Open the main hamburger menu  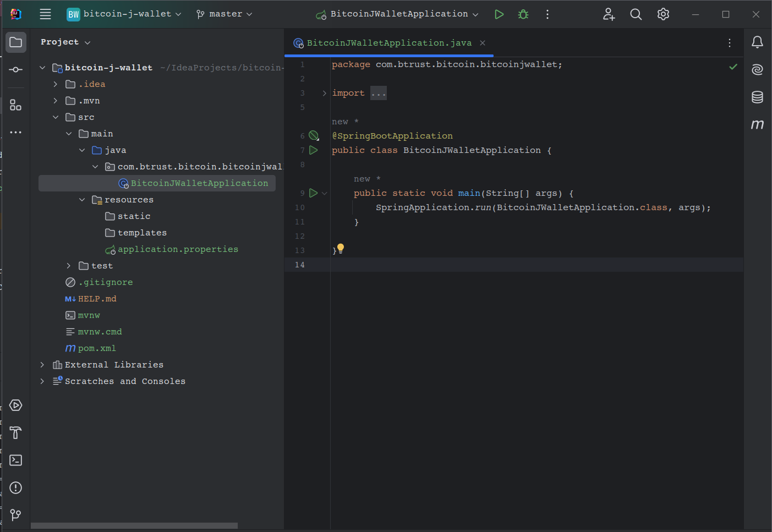(x=45, y=14)
